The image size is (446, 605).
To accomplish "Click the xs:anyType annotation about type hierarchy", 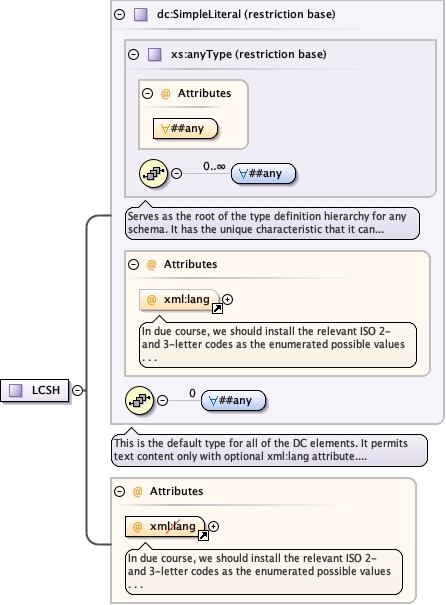I will (x=272, y=223).
